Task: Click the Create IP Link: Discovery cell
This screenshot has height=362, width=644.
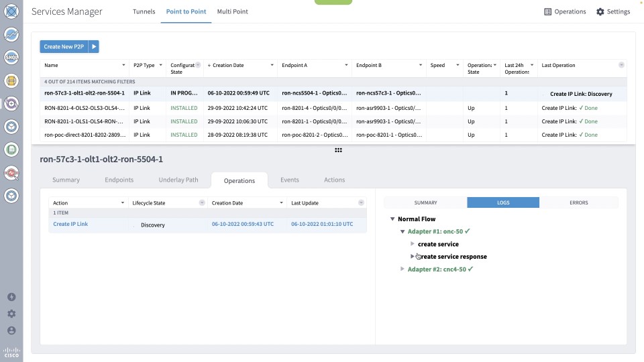Action: pyautogui.click(x=581, y=94)
